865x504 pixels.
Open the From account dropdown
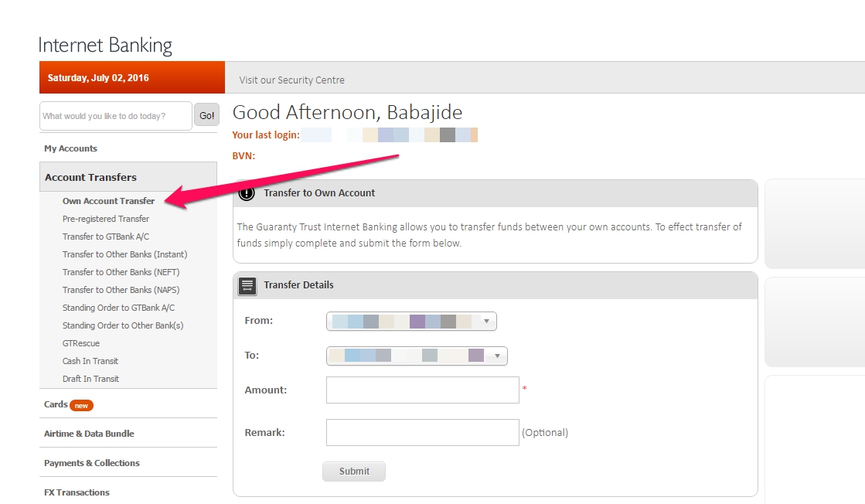pyautogui.click(x=411, y=322)
